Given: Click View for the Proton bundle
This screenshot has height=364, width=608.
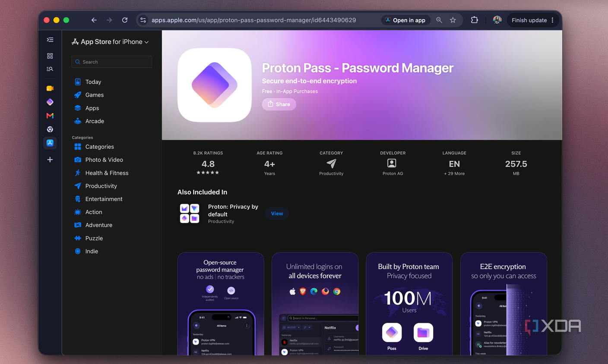Looking at the screenshot, I should pyautogui.click(x=277, y=213).
